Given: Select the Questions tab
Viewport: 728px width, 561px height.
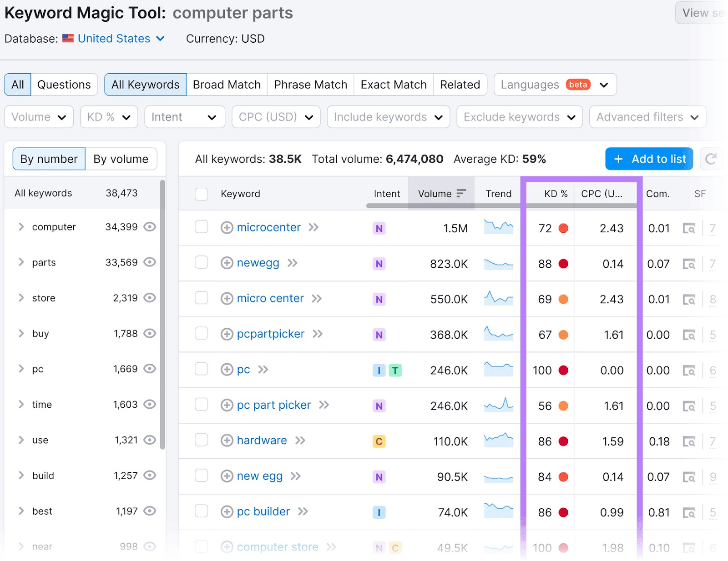Looking at the screenshot, I should tap(64, 85).
